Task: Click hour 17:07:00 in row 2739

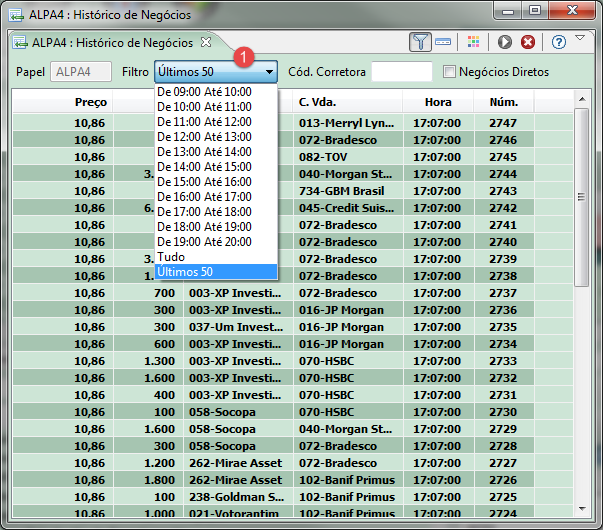Action: pyautogui.click(x=438, y=259)
